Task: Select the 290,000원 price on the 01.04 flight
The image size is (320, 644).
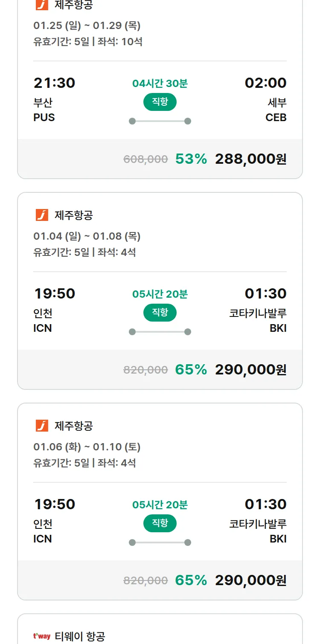Action: tap(250, 369)
